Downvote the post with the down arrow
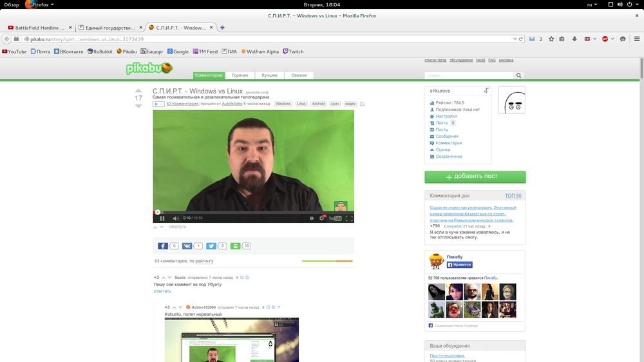 [x=138, y=106]
